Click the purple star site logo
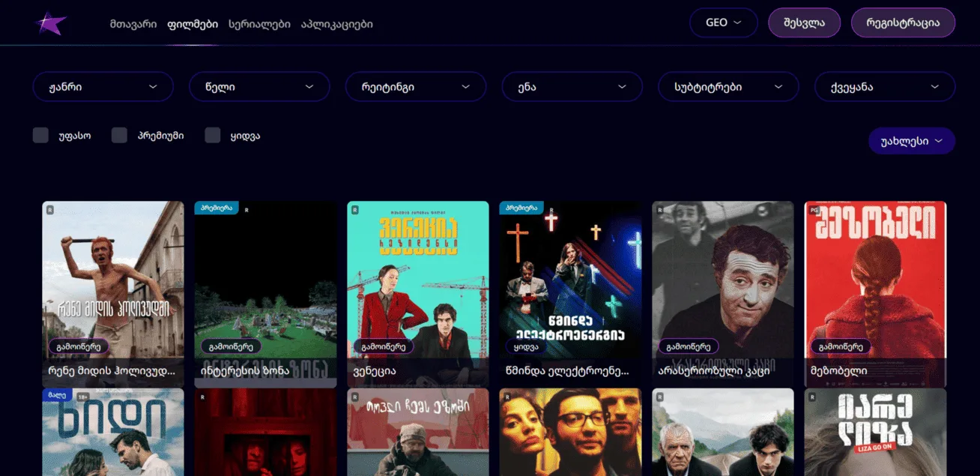Image resolution: width=980 pixels, height=476 pixels. (51, 23)
